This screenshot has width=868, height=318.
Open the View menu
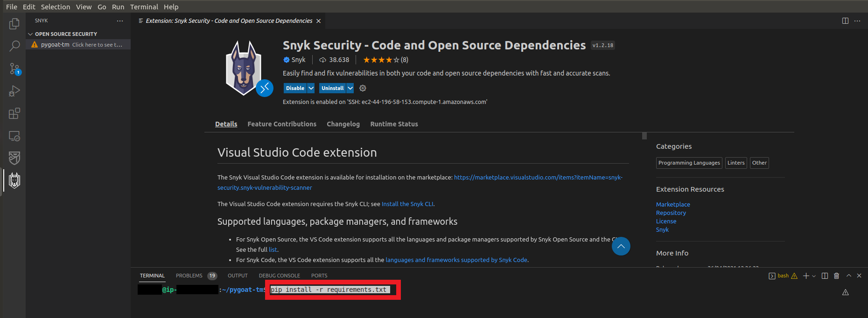coord(84,7)
